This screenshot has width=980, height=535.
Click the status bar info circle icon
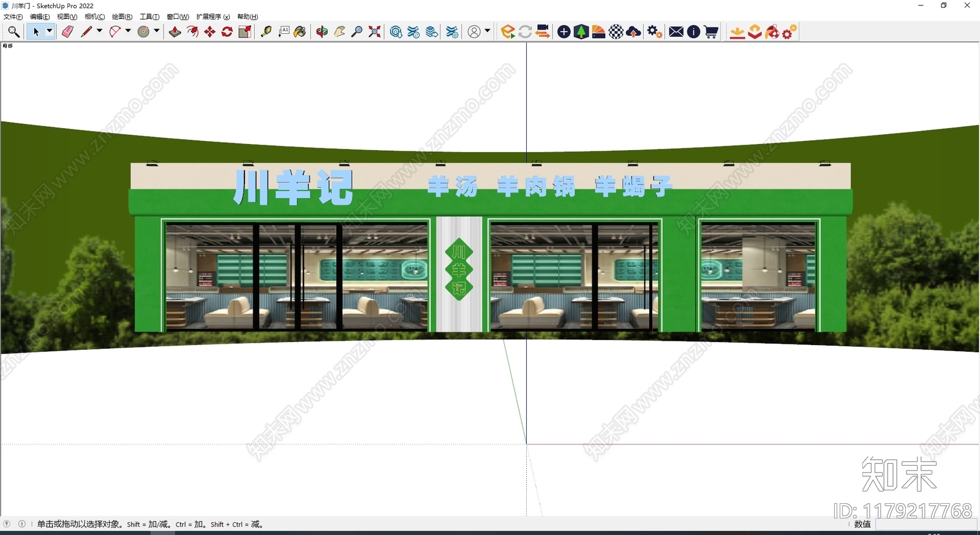[x=22, y=524]
